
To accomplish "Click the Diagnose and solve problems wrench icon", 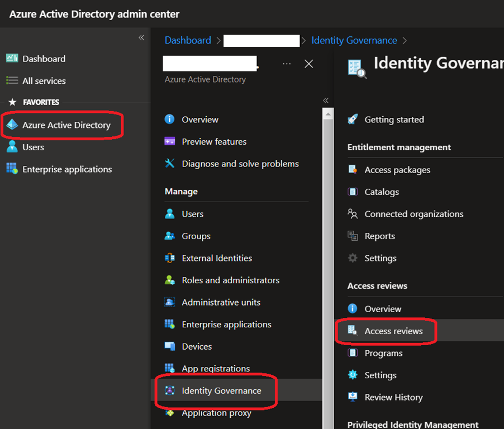I will point(170,164).
